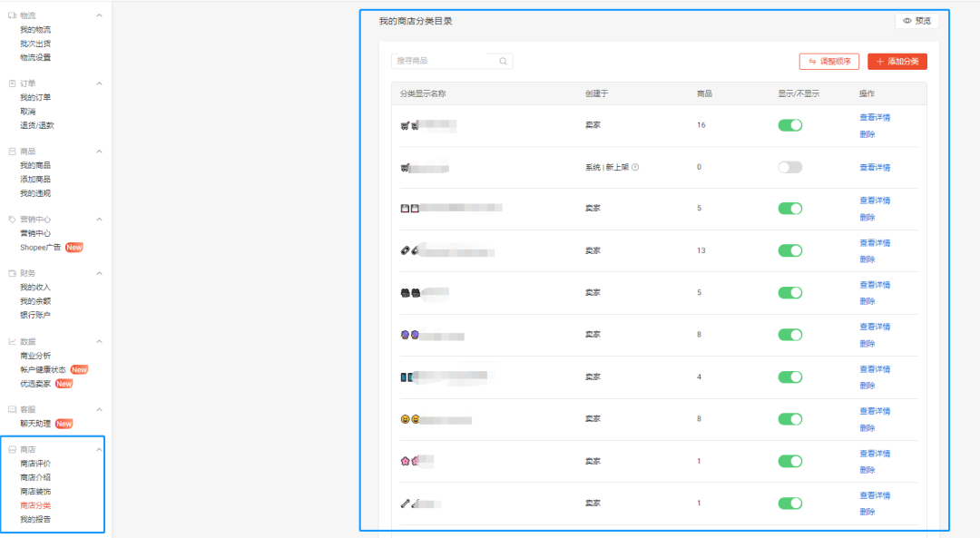Click the headset icon next to 客服
This screenshot has width=980, height=538.
point(12,410)
